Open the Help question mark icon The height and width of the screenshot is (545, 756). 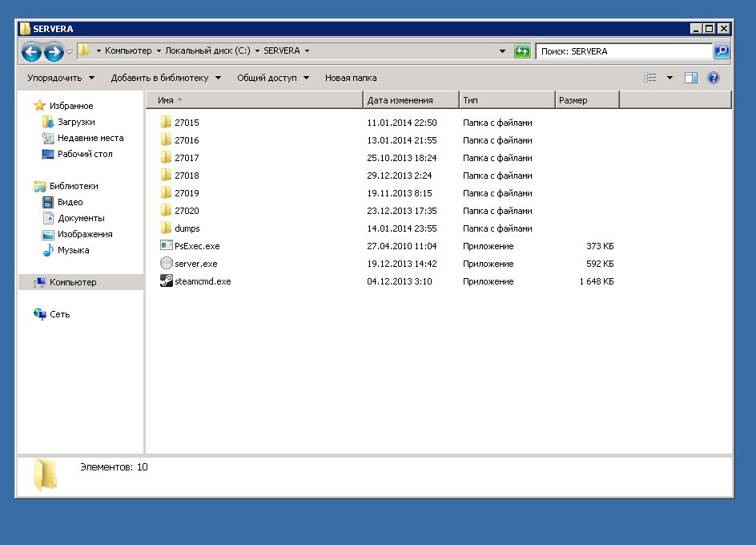[714, 78]
